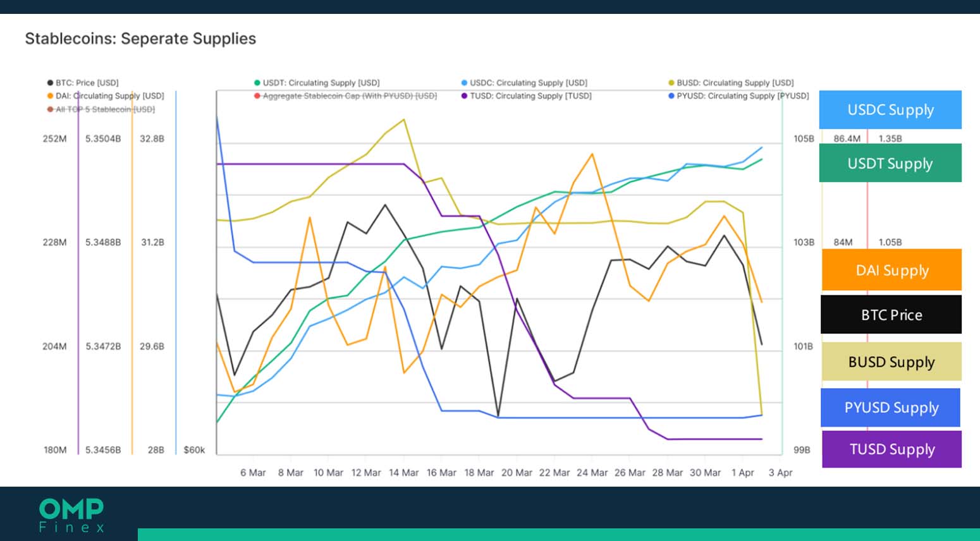This screenshot has width=980, height=541.
Task: Click the 105B right axis value
Action: (804, 138)
